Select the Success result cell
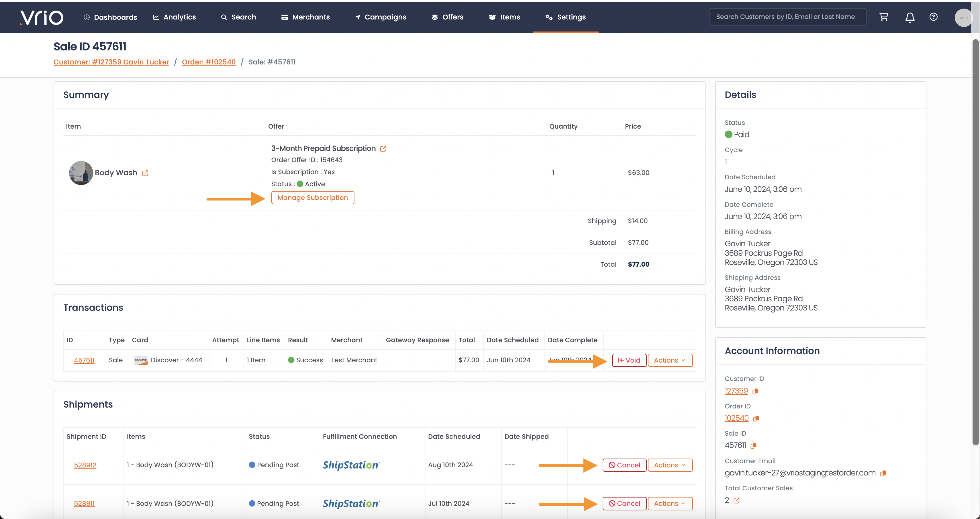Image resolution: width=980 pixels, height=519 pixels. tap(305, 360)
